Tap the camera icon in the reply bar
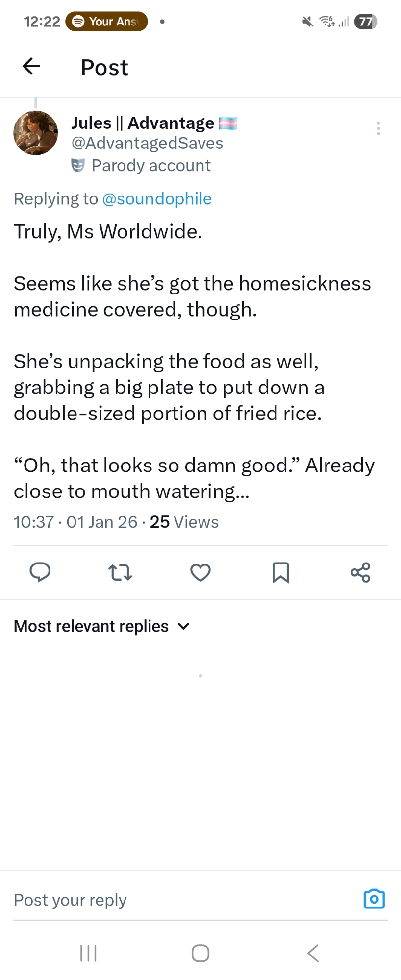 pyautogui.click(x=374, y=899)
